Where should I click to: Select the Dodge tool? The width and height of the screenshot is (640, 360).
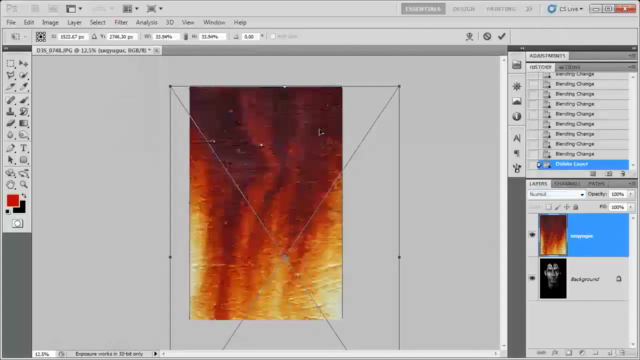pos(24,135)
